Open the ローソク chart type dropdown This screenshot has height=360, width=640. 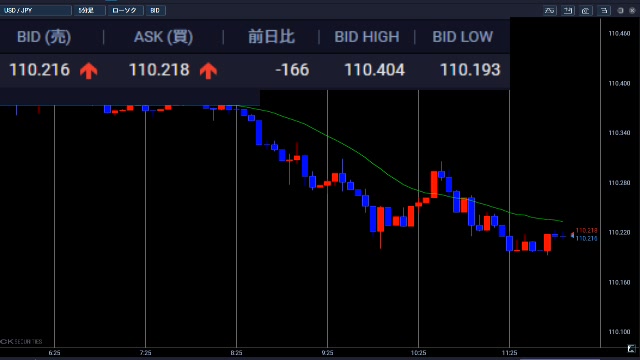(126, 11)
